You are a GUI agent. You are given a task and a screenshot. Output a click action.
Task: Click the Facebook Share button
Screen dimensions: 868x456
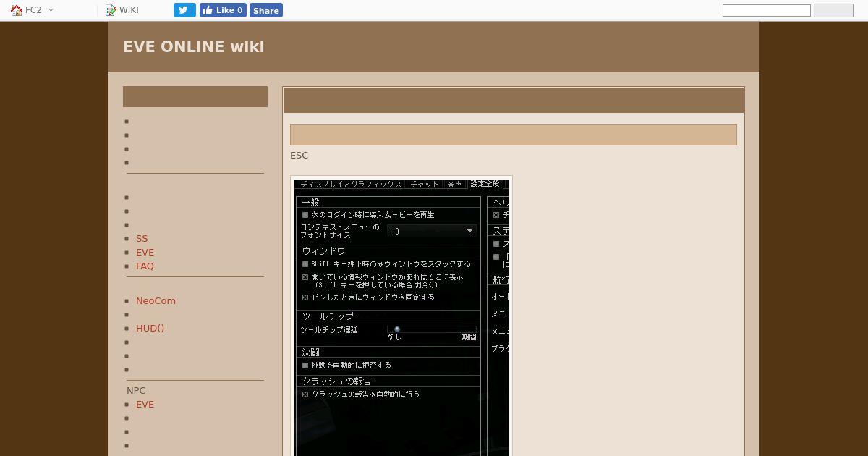pyautogui.click(x=266, y=10)
